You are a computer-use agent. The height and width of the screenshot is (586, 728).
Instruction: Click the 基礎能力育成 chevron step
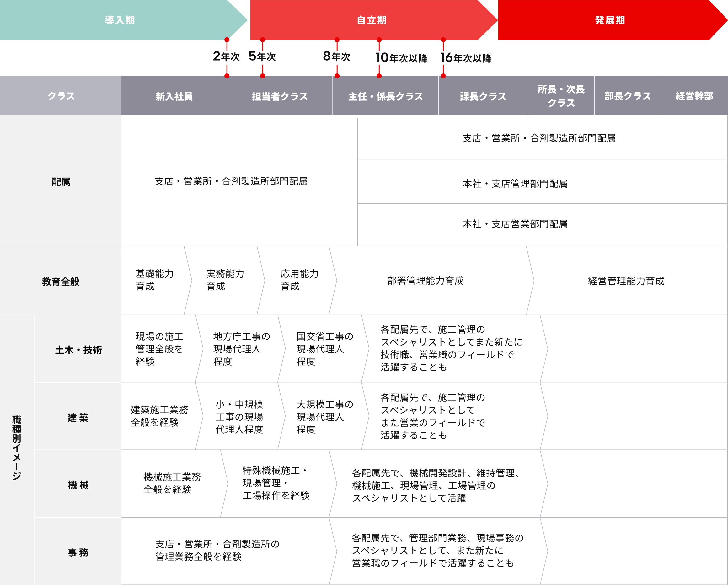tap(154, 280)
